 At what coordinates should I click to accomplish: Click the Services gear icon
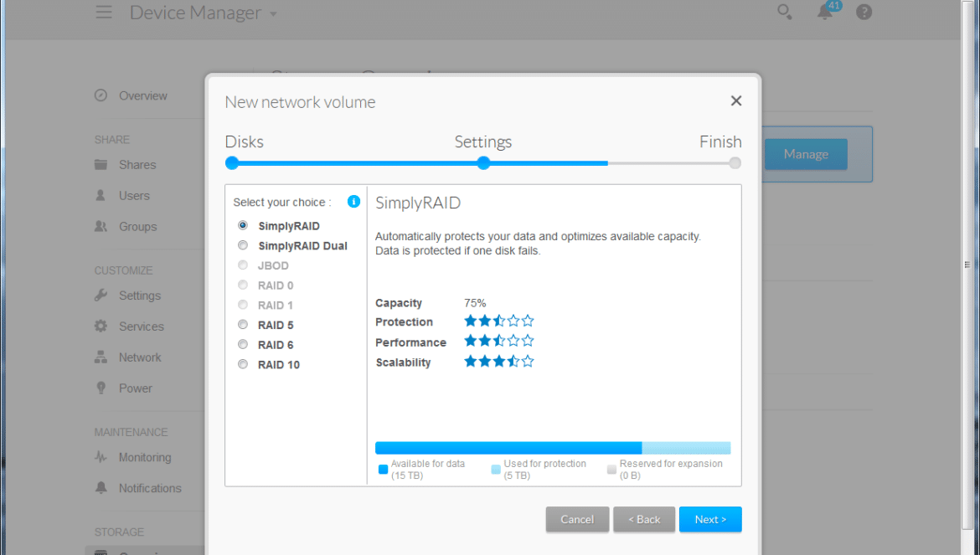(101, 326)
